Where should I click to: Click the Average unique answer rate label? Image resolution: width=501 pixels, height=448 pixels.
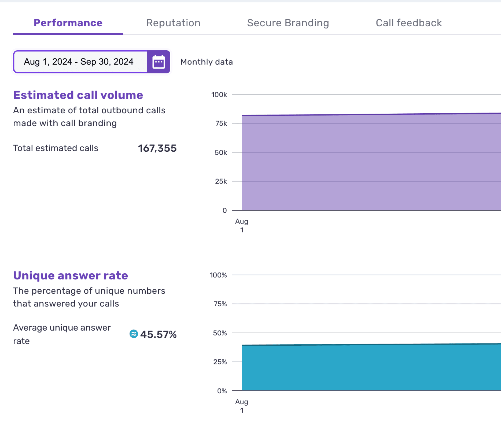pyautogui.click(x=62, y=334)
